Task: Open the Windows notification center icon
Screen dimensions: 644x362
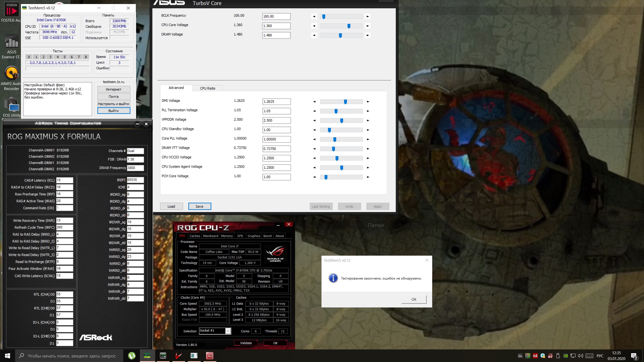Action: coord(634,356)
